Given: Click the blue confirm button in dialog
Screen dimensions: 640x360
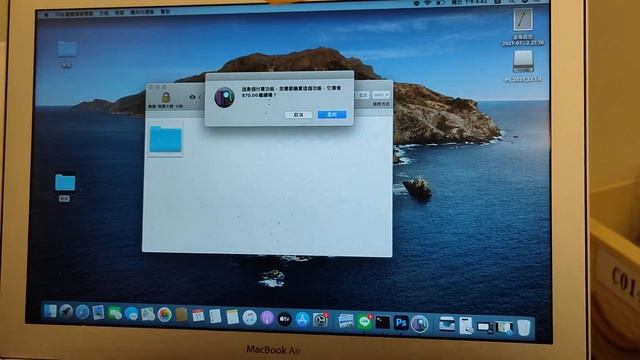Looking at the screenshot, I should (x=332, y=115).
